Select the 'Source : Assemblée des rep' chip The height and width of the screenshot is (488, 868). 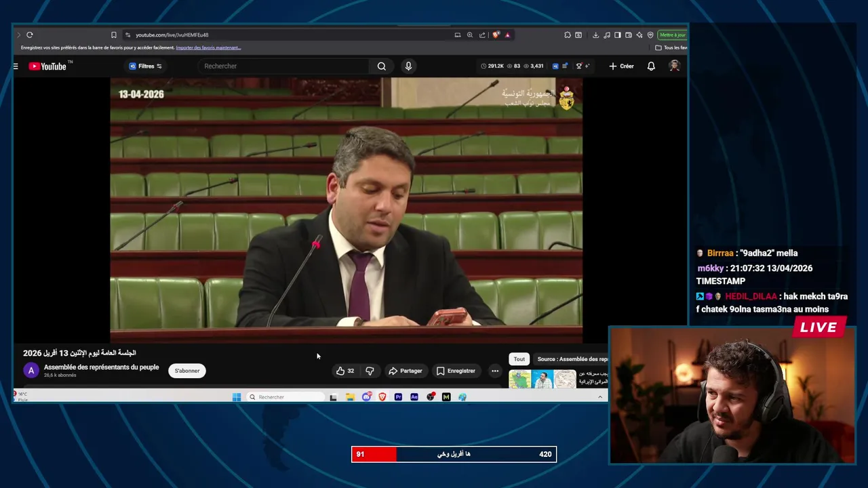(570, 359)
